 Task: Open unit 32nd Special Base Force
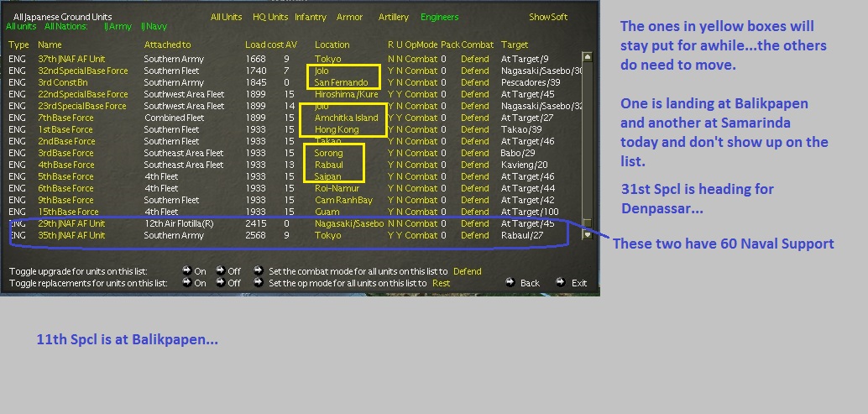82,71
